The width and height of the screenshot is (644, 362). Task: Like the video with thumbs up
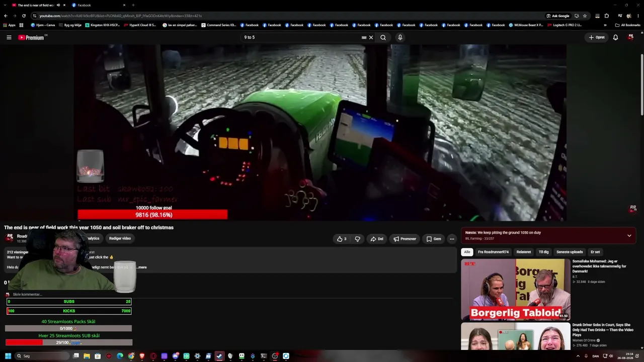342,239
